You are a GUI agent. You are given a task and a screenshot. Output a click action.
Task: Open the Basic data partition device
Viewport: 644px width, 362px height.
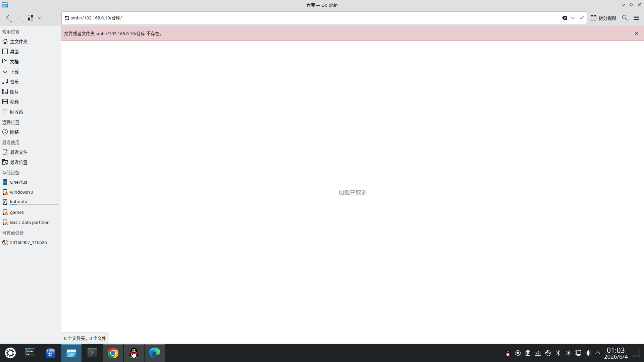[30, 222]
